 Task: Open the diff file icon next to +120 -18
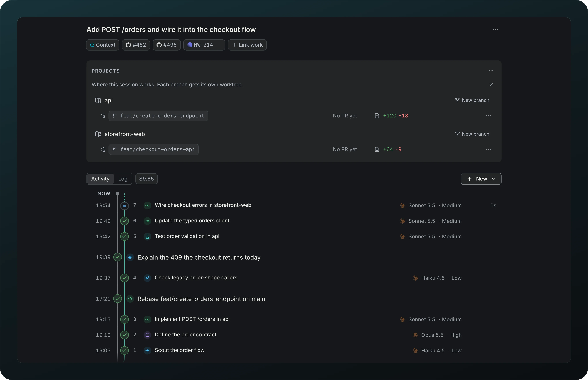point(377,116)
